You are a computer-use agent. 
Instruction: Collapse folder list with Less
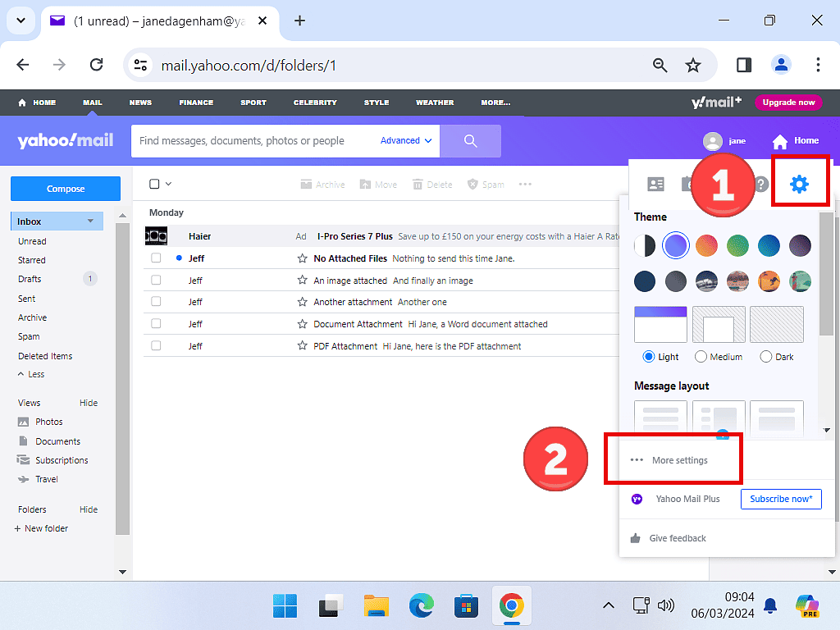31,374
